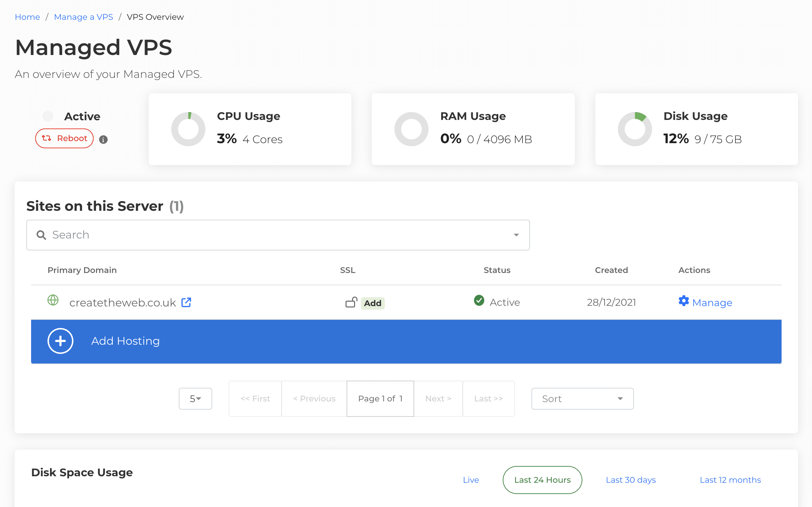Click the RAM Usage donut chart
Screen dimensions: 812x507
coord(411,129)
